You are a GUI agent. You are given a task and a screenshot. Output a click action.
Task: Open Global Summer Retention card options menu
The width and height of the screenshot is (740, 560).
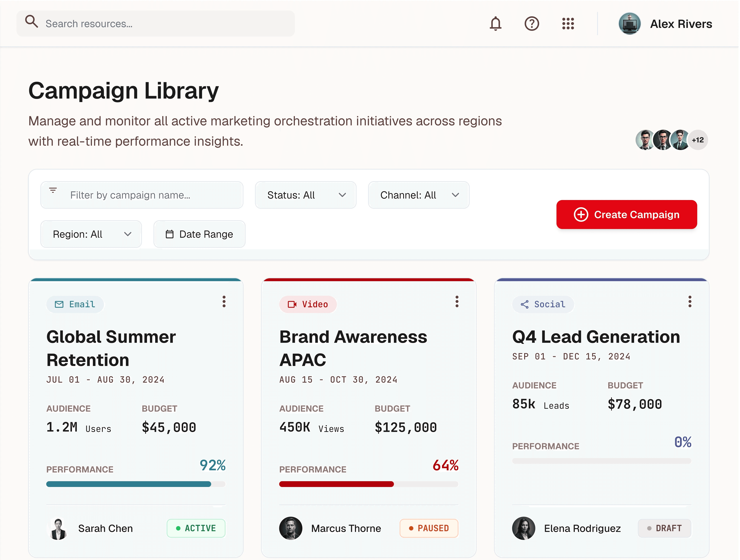coord(225,302)
